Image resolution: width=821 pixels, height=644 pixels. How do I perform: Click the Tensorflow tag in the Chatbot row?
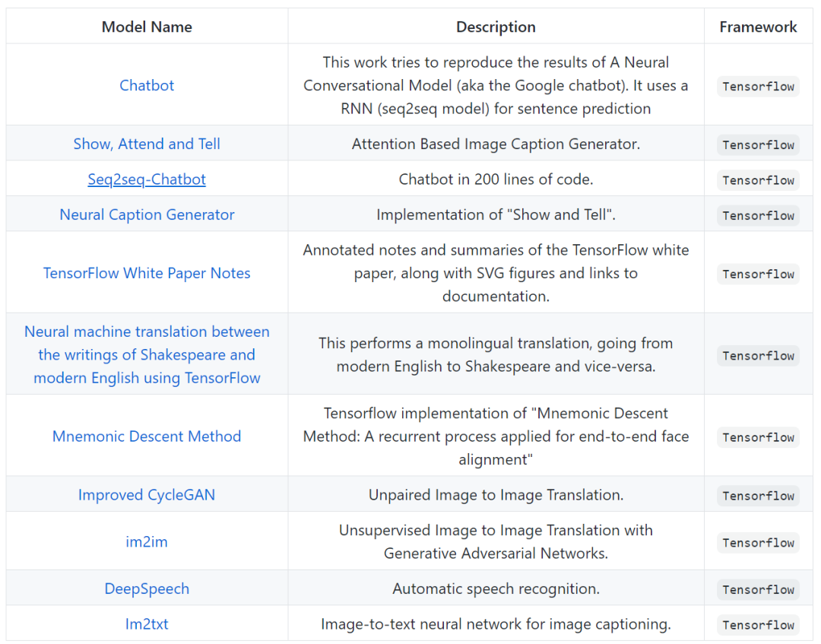[758, 86]
